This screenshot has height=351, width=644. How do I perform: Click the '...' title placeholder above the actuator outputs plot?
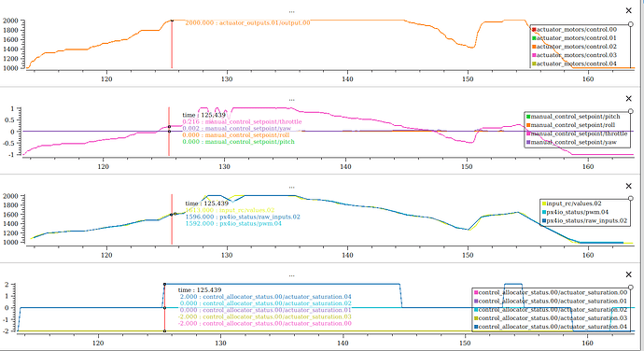tap(291, 11)
